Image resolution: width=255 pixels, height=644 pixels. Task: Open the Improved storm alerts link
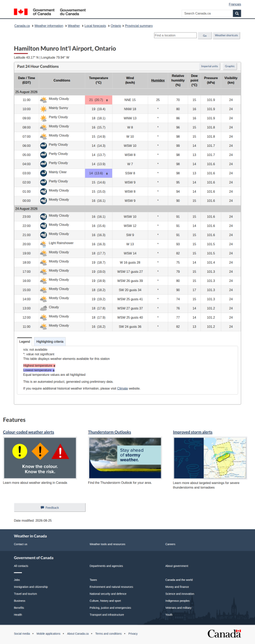(x=193, y=432)
